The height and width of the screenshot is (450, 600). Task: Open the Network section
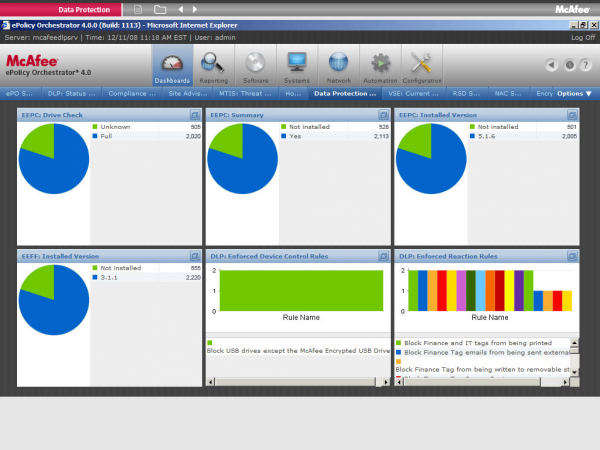[339, 65]
